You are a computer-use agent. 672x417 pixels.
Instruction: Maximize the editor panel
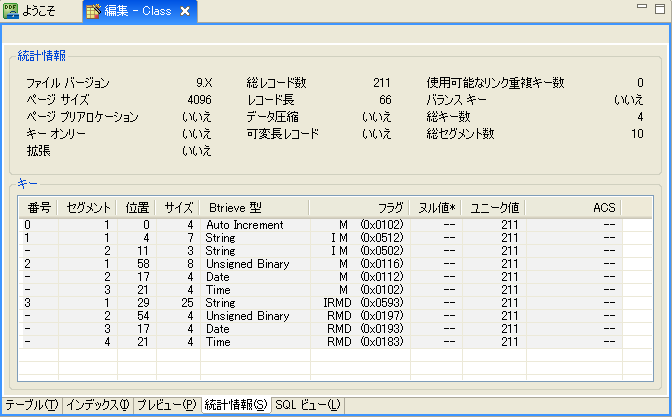pos(659,8)
